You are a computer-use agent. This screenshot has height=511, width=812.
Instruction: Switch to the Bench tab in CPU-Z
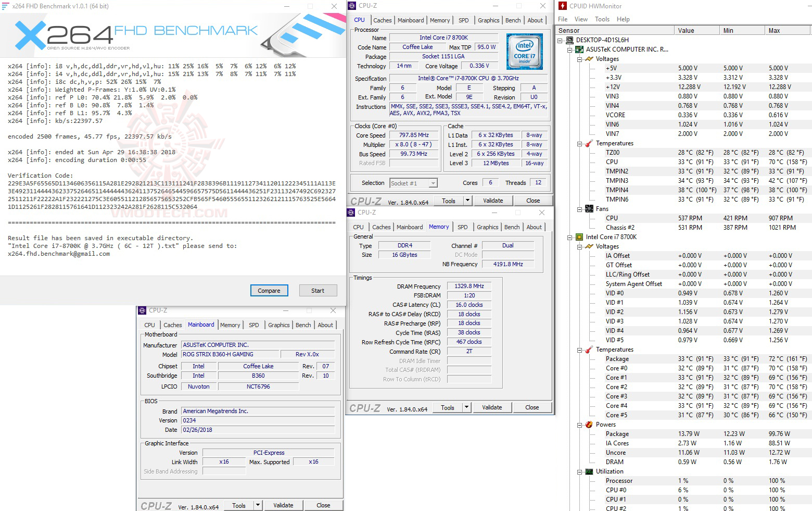(x=513, y=20)
